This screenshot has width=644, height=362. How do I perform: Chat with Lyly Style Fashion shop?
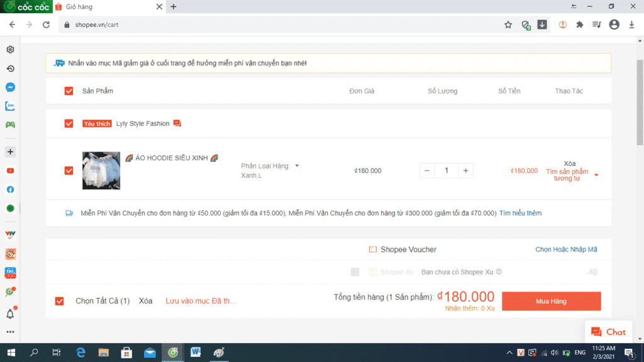(x=177, y=123)
